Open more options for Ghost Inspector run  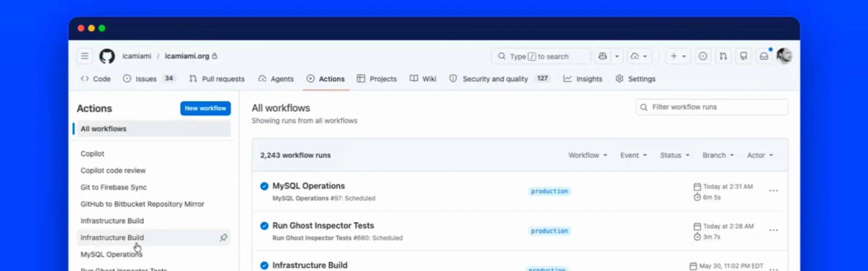point(774,230)
